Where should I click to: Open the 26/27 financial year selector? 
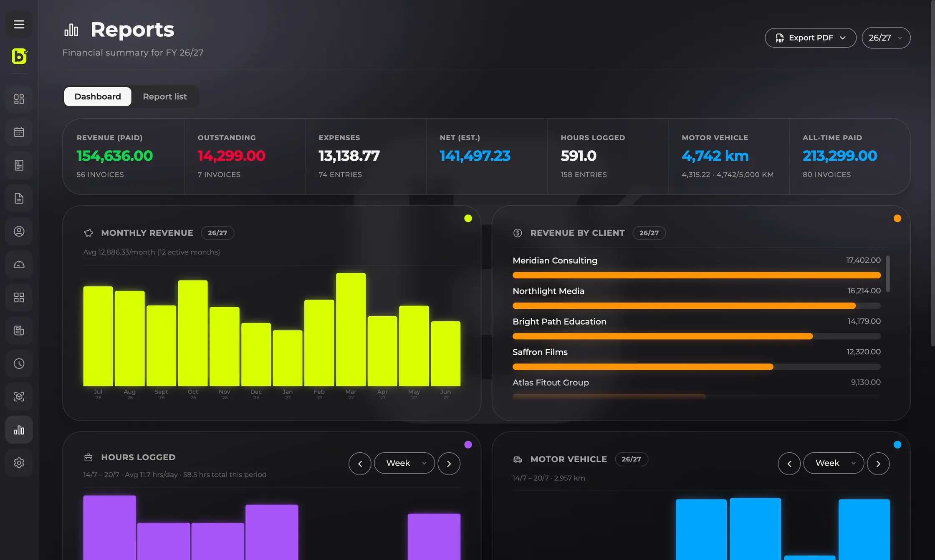(x=886, y=38)
